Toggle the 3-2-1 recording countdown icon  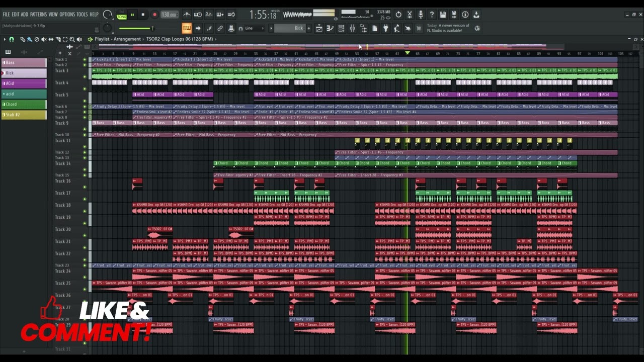coord(209,15)
